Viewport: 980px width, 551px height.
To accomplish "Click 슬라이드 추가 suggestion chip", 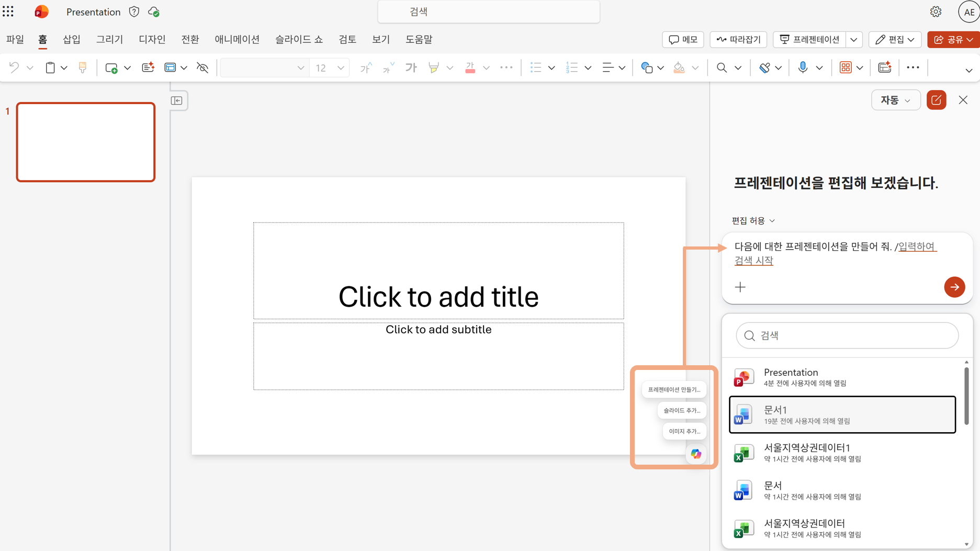I will [x=682, y=410].
